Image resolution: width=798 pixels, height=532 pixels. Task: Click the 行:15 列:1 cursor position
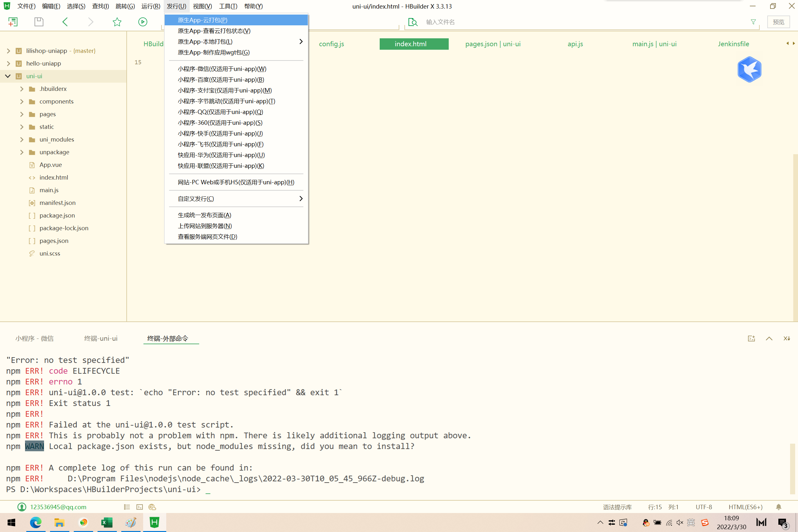[663, 507]
